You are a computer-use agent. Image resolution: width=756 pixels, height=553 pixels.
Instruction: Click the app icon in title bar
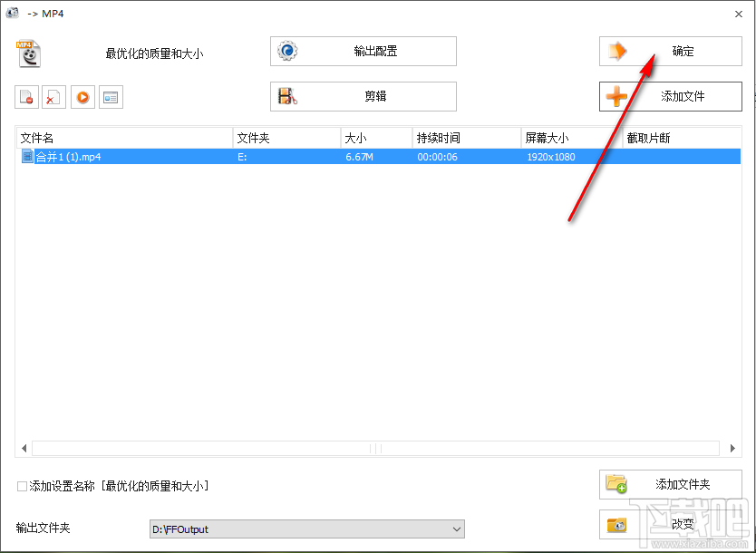[x=13, y=13]
